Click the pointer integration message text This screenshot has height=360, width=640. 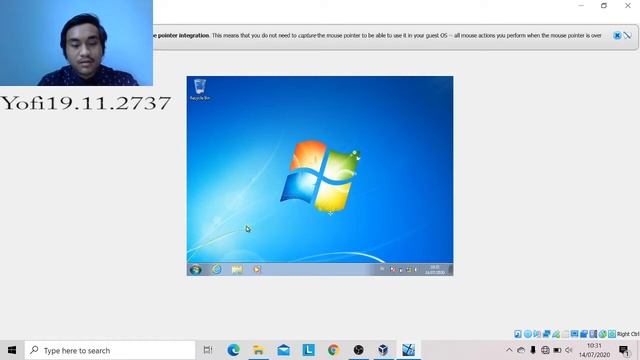(x=378, y=36)
